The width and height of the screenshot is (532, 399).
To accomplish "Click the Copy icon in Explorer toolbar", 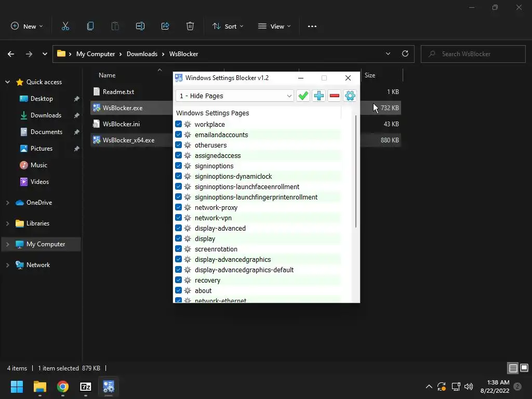I will (90, 26).
